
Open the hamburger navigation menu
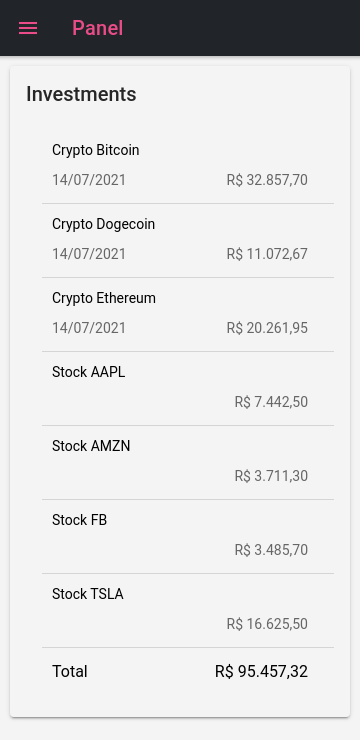point(28,28)
